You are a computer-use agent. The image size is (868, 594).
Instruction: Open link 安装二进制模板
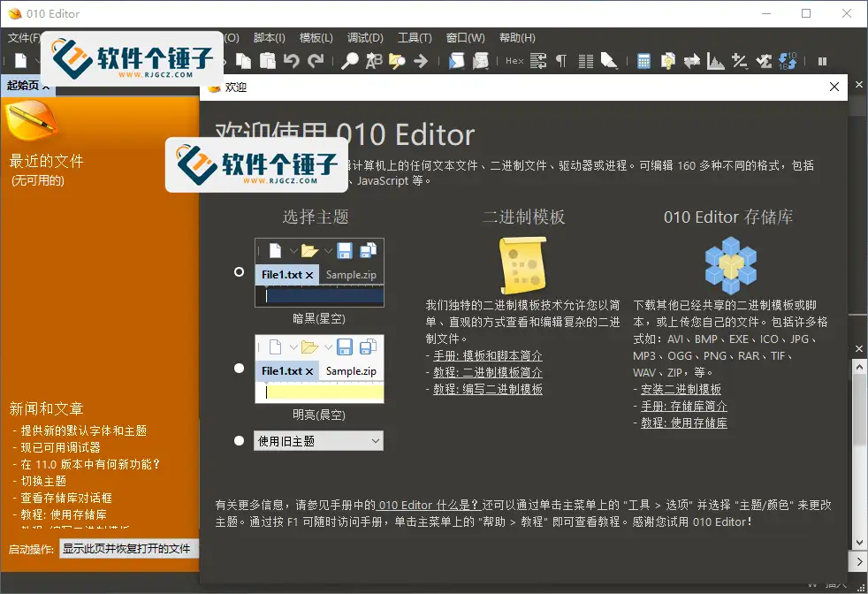(x=681, y=389)
